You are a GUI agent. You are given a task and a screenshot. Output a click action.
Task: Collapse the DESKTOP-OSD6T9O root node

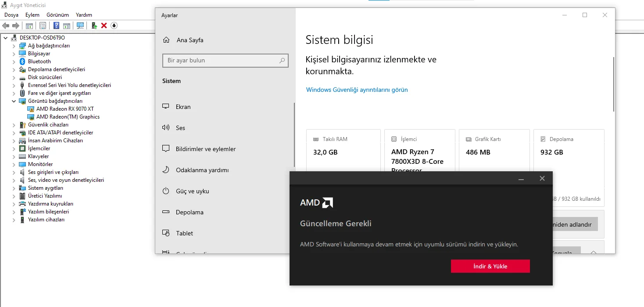point(6,38)
